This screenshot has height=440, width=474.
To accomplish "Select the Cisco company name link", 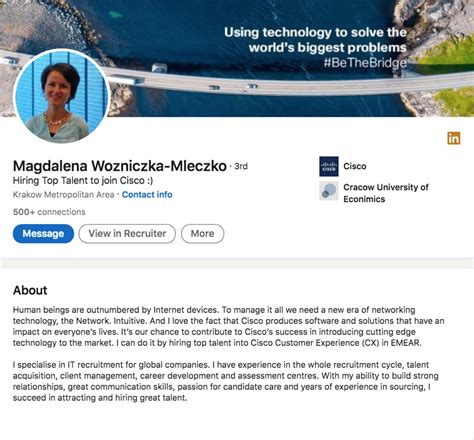I will (355, 166).
